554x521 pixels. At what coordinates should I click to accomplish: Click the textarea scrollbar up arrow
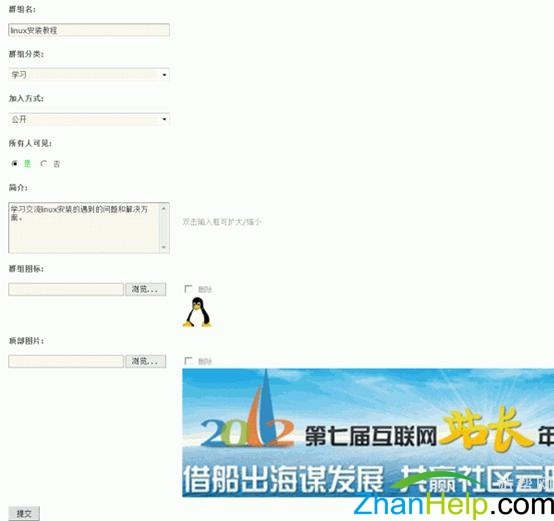coord(164,208)
